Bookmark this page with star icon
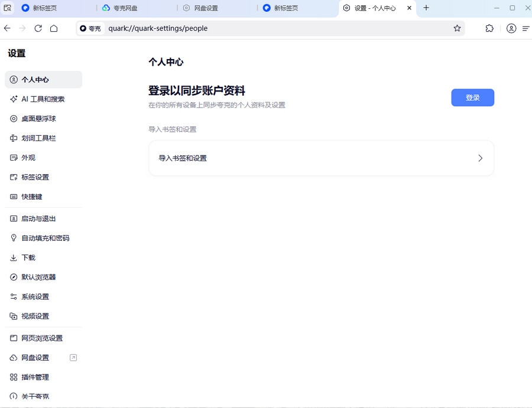Screen dimensions: 532x408 [x=457, y=28]
